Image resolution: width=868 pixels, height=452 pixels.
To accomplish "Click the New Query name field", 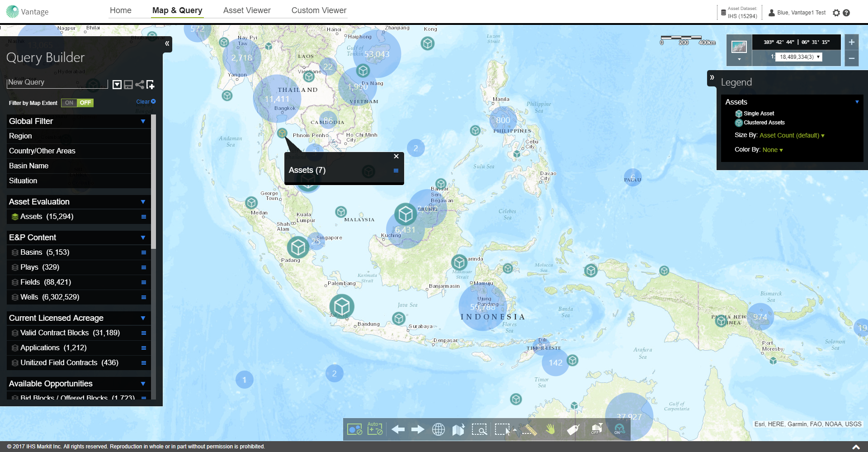I will point(57,82).
